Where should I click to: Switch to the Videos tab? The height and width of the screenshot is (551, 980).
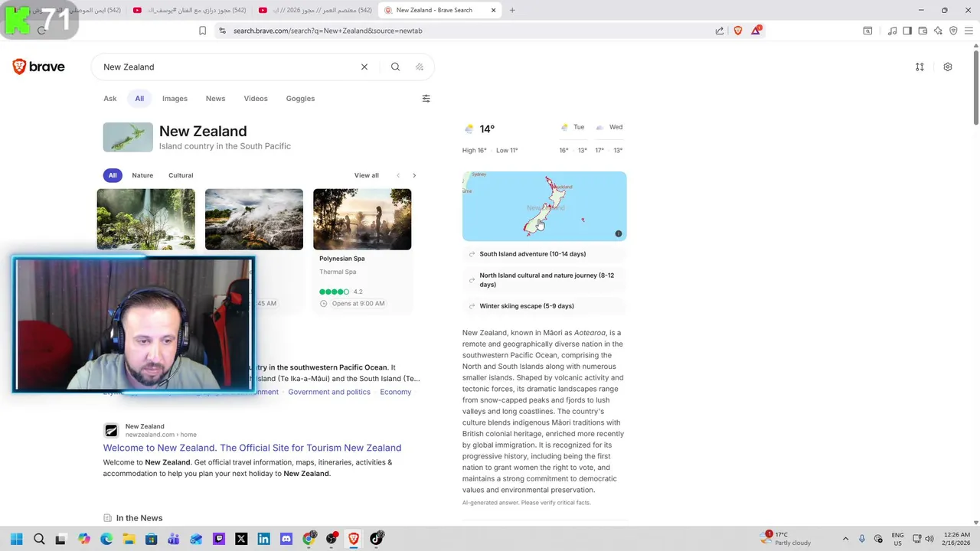click(256, 98)
